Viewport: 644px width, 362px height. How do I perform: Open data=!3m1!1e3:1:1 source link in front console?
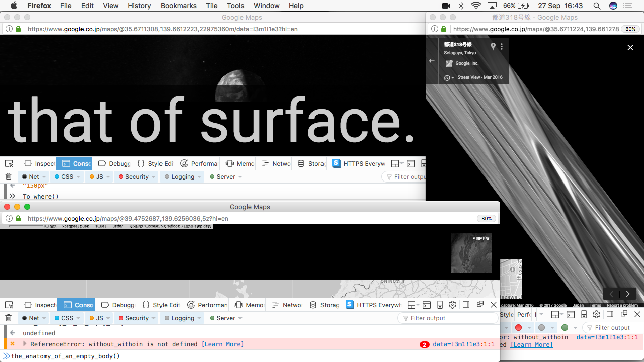point(463,344)
